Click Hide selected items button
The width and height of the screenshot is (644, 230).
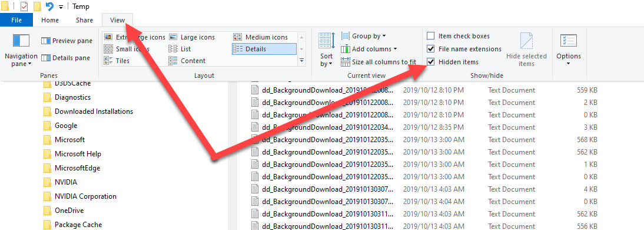pyautogui.click(x=526, y=50)
